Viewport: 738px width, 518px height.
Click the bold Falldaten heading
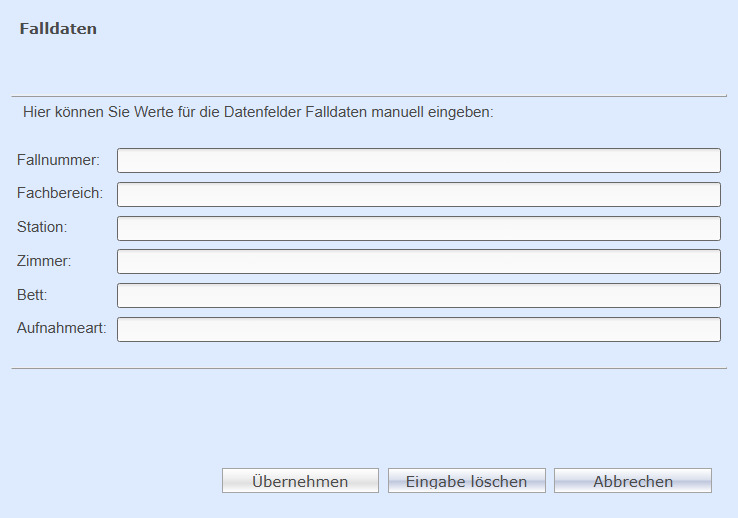tap(58, 29)
